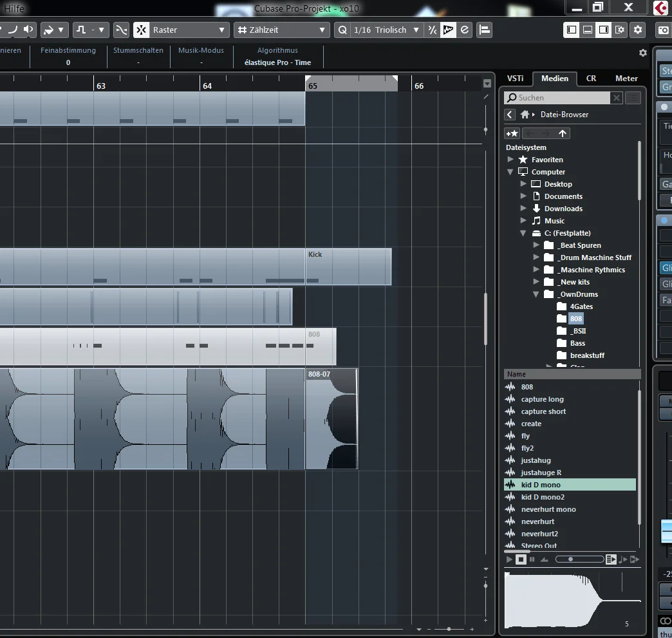
Task: Select the 'neverhurt mono' audio file
Action: (570, 509)
